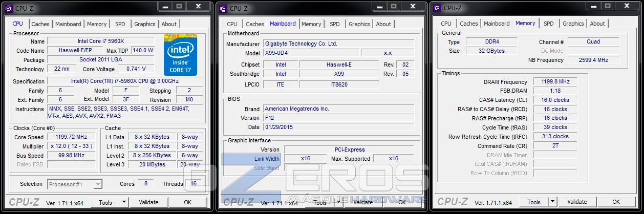Click Validate button in right window
644x214 pixels.
point(577,202)
